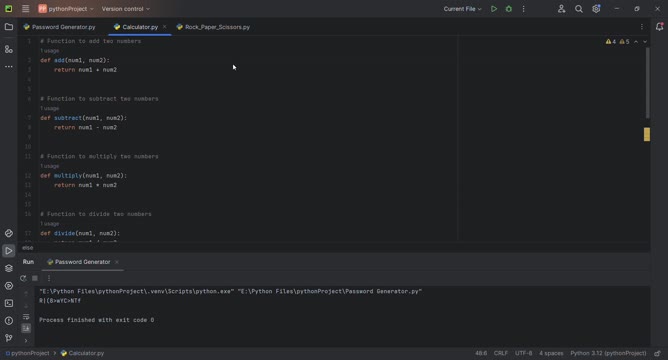The image size is (668, 360).
Task: Run the current file with the green play icon
Action: pos(494,9)
